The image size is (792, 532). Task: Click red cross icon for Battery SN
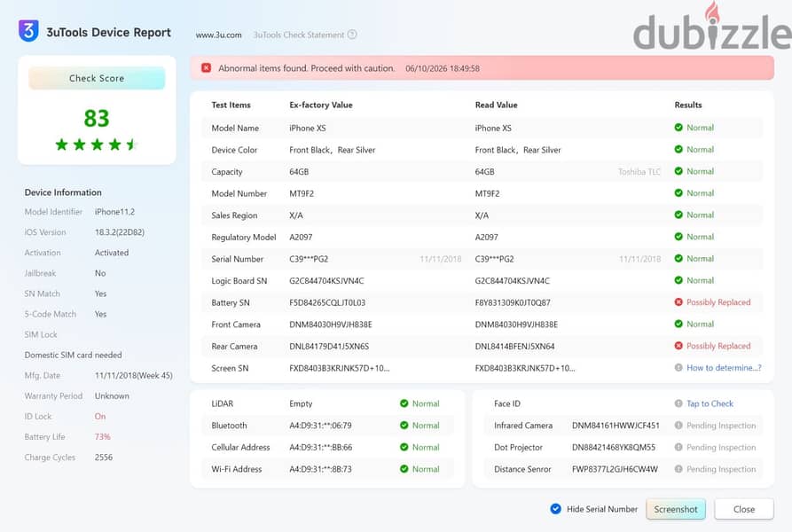click(x=678, y=301)
